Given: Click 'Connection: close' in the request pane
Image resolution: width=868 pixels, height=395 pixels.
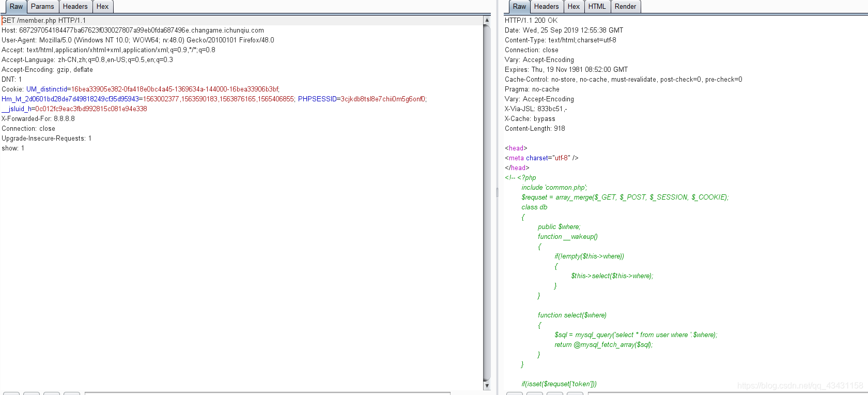Looking at the screenshot, I should tap(28, 129).
